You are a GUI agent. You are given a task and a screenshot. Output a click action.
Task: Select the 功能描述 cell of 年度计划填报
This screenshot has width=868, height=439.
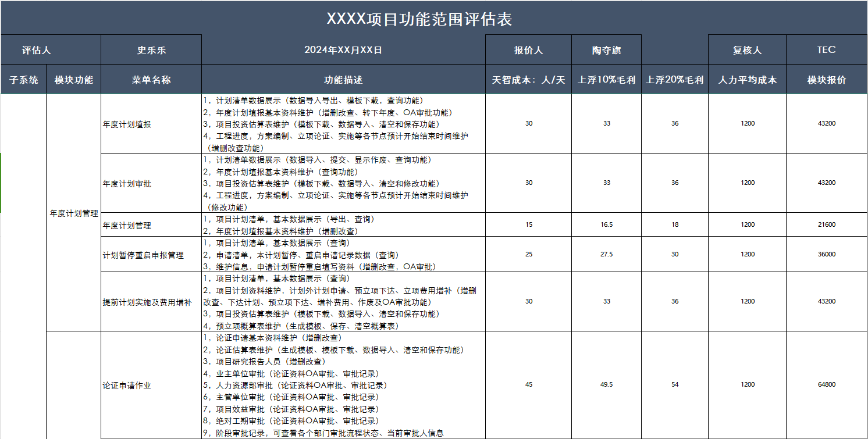coord(343,124)
